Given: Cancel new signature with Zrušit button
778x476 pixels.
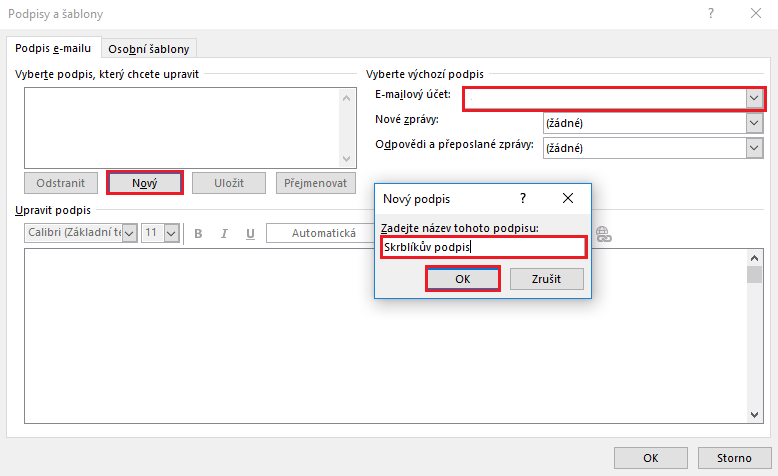Looking at the screenshot, I should click(x=546, y=279).
